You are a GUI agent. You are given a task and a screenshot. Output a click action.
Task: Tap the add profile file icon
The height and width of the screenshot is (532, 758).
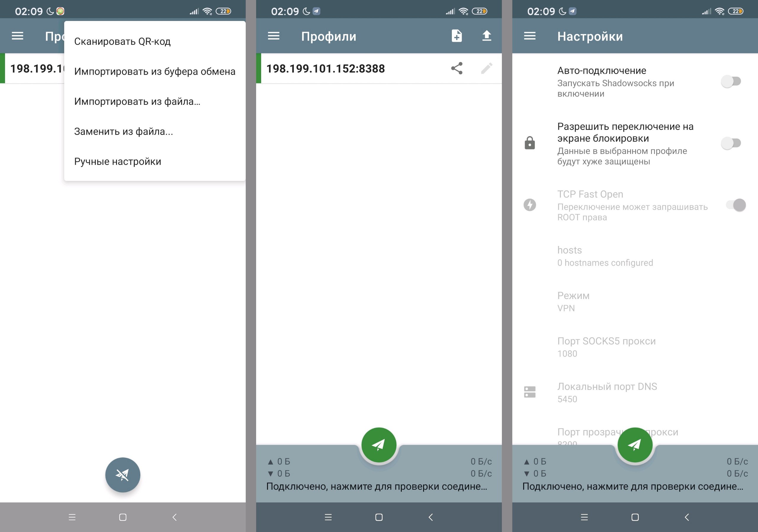[457, 36]
